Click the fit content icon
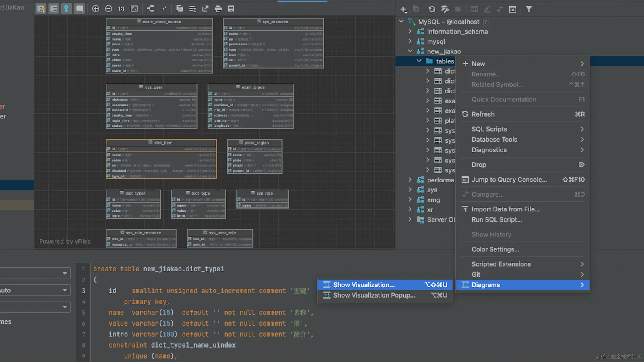644x362 pixels. click(x=134, y=9)
